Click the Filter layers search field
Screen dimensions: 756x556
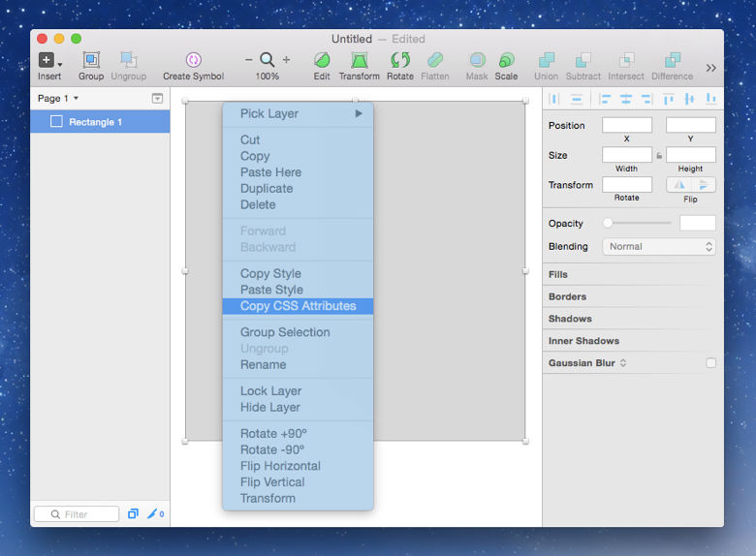tap(77, 514)
